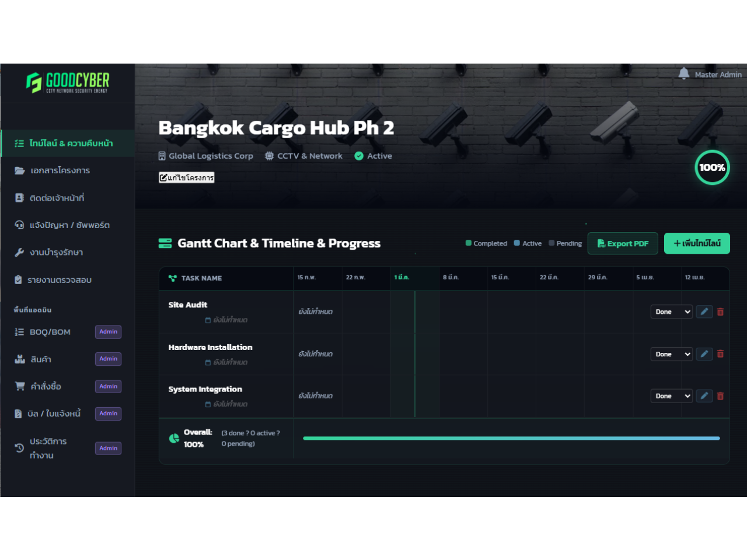Go to งานบำรุงรักษา maintenance menu
This screenshot has height=560, width=747.
click(56, 253)
